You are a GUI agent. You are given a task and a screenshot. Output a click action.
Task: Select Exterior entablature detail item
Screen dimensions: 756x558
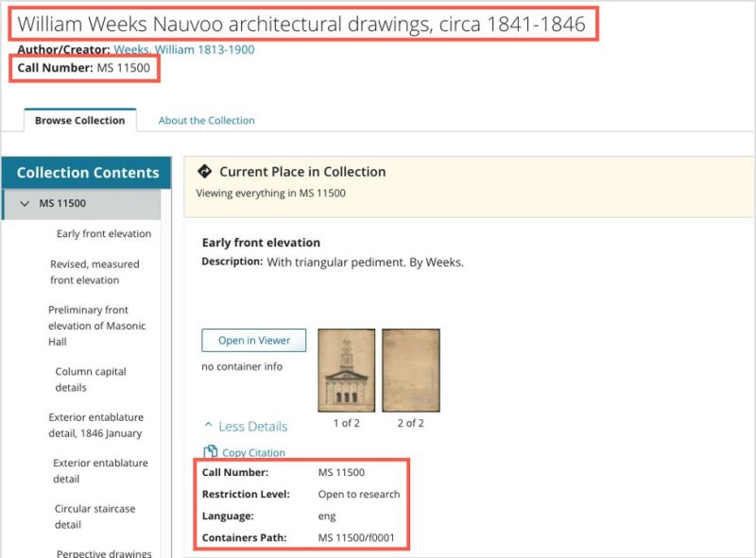(x=100, y=471)
